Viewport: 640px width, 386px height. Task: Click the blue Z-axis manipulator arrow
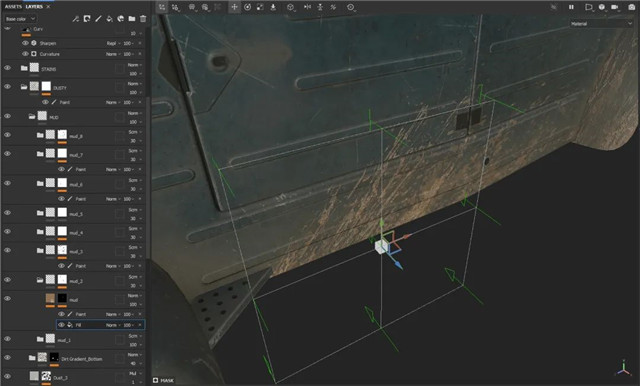point(398,266)
